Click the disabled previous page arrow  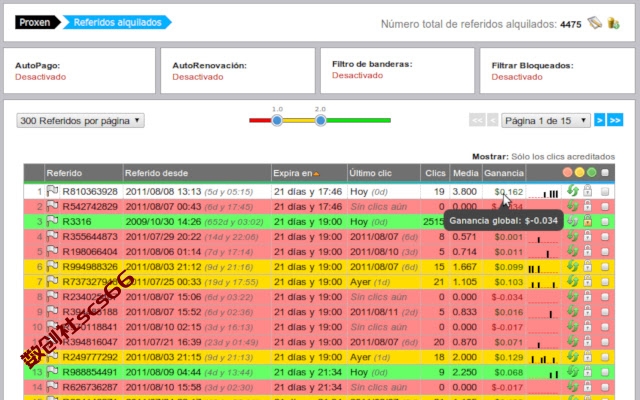pyautogui.click(x=493, y=120)
